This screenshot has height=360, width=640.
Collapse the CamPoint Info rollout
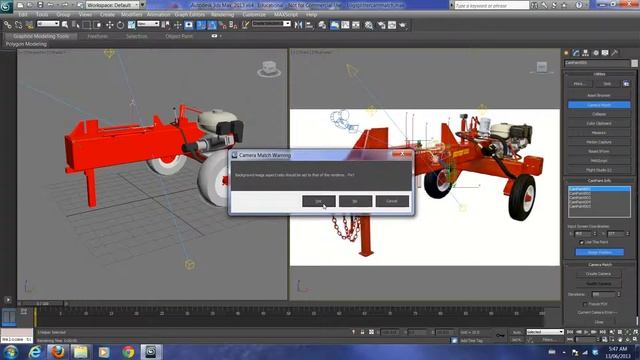(x=599, y=180)
